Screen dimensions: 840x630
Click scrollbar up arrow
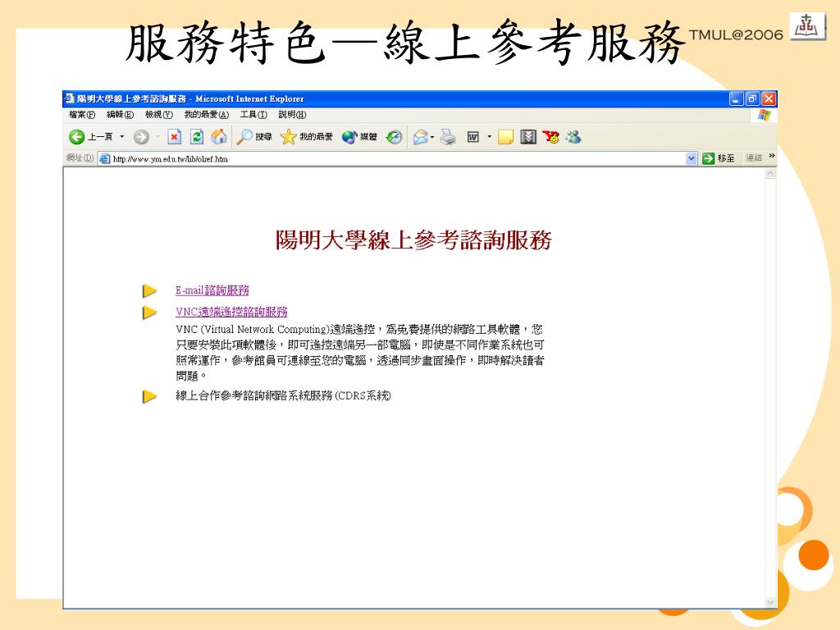[770, 174]
